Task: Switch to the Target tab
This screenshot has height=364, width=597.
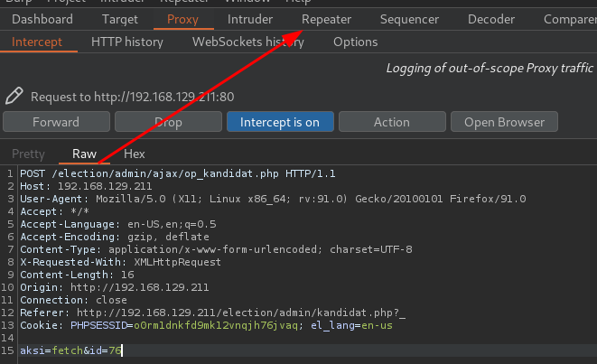Action: click(x=120, y=19)
